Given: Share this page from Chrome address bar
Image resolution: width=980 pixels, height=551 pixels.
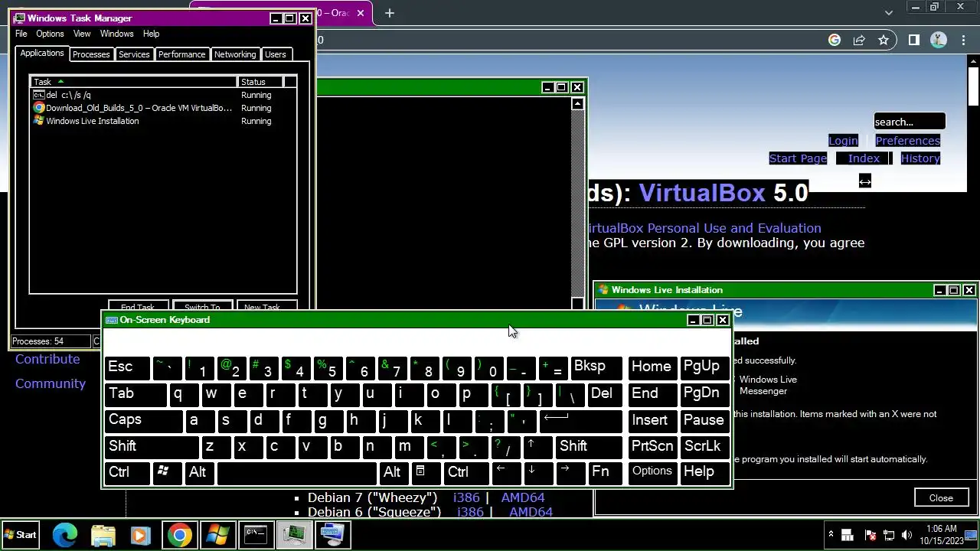Looking at the screenshot, I should point(859,40).
